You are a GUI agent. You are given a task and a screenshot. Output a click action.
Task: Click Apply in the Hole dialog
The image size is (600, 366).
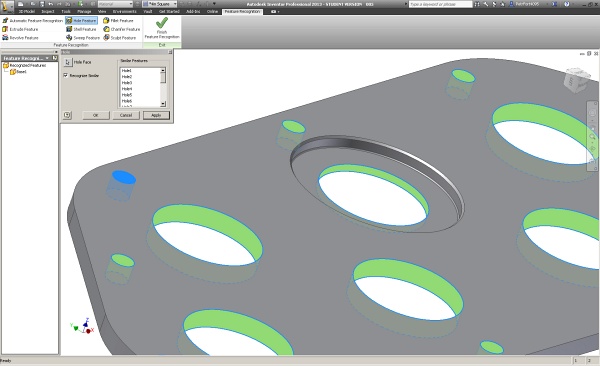click(156, 115)
